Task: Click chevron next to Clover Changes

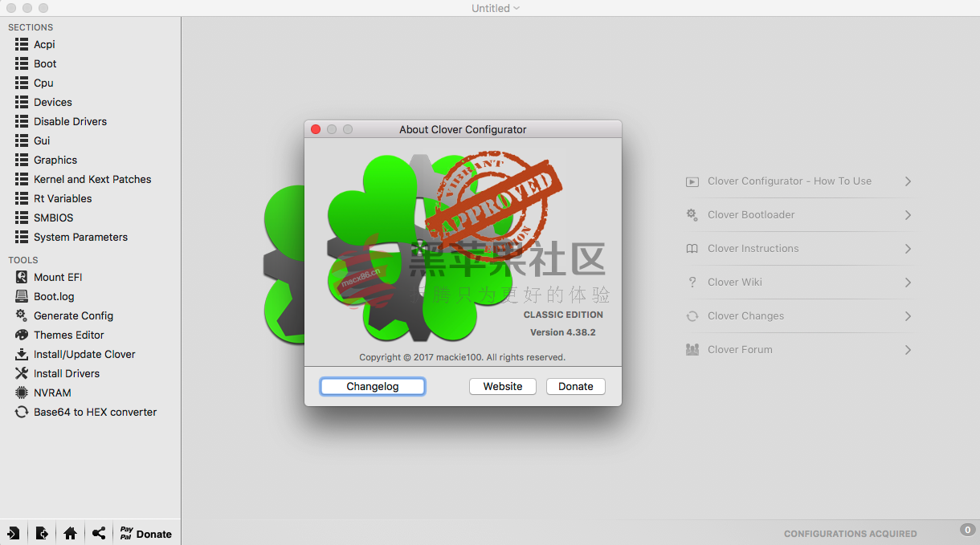Action: [908, 316]
